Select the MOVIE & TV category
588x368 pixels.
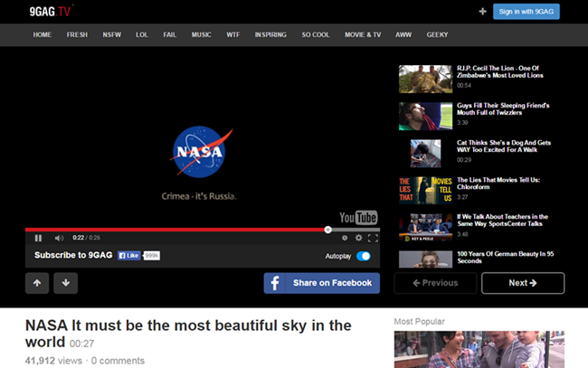[x=363, y=34]
